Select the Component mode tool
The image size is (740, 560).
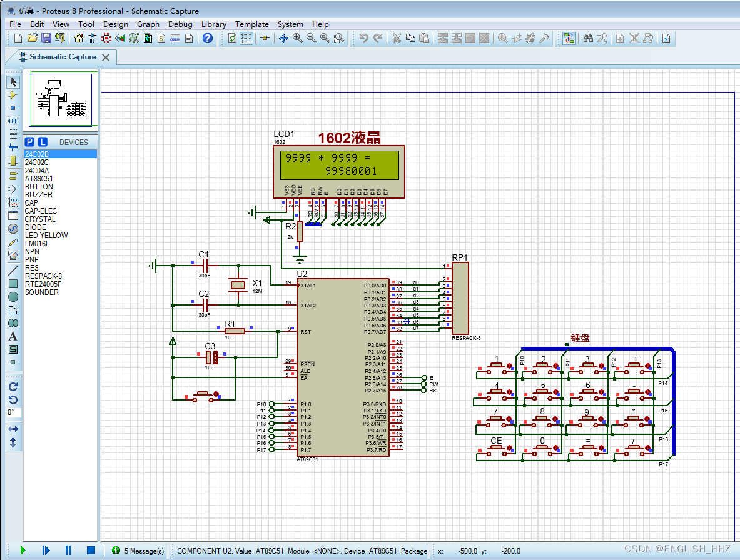13,95
